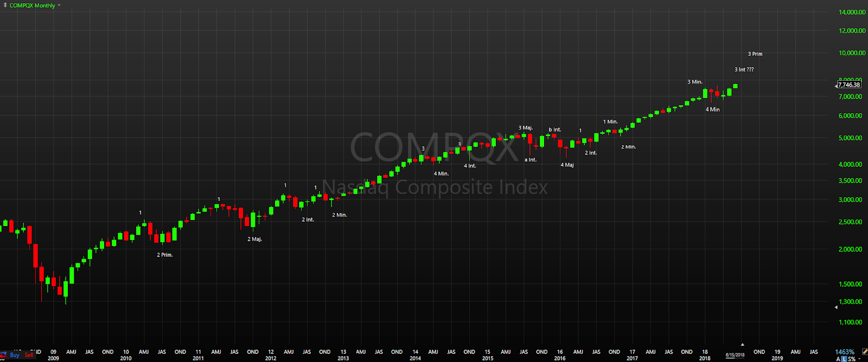Click the 2,000.00 price axis label
This screenshot has width=868, height=362.
pyautogui.click(x=850, y=249)
